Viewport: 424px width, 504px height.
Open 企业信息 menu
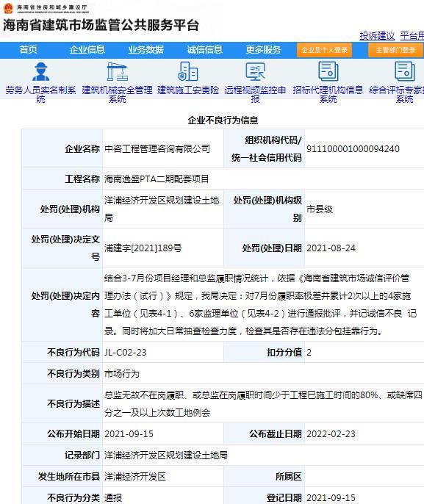(87, 50)
